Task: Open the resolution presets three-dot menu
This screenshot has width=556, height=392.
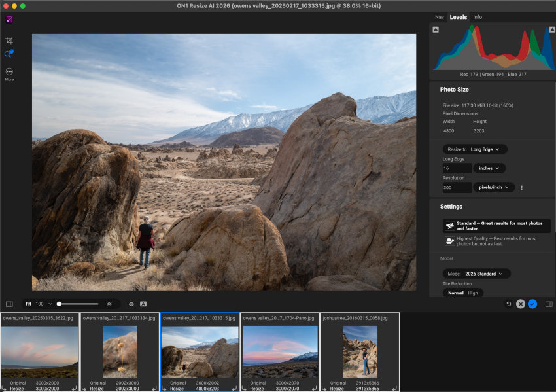Action: click(521, 188)
